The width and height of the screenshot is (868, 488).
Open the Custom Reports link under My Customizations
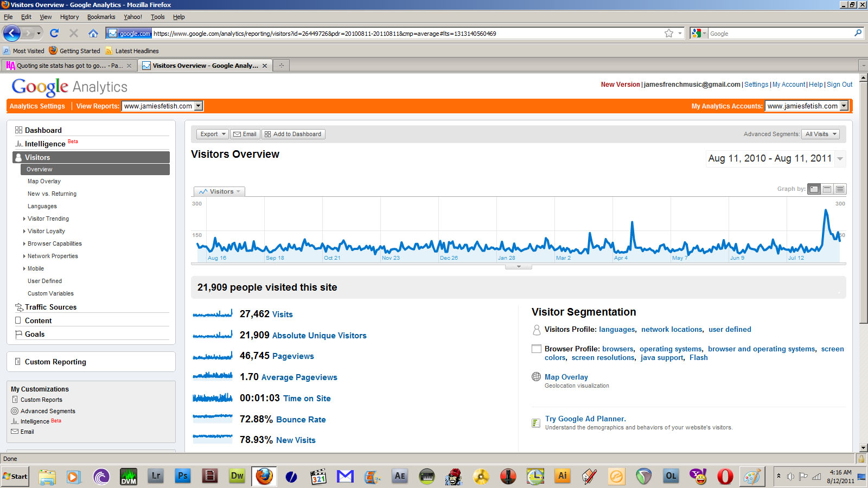[x=41, y=400]
